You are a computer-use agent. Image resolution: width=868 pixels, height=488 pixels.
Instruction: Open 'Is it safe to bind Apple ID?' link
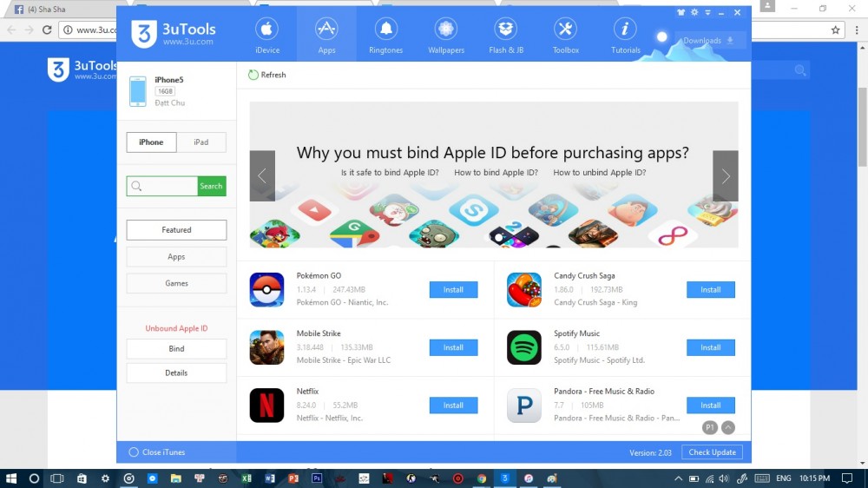[390, 173]
